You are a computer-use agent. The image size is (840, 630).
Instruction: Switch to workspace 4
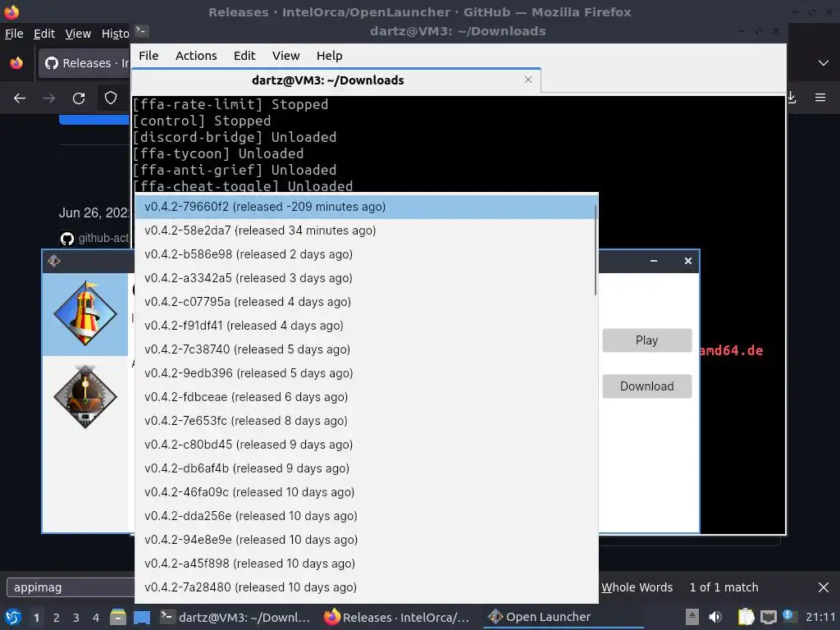pos(96,618)
